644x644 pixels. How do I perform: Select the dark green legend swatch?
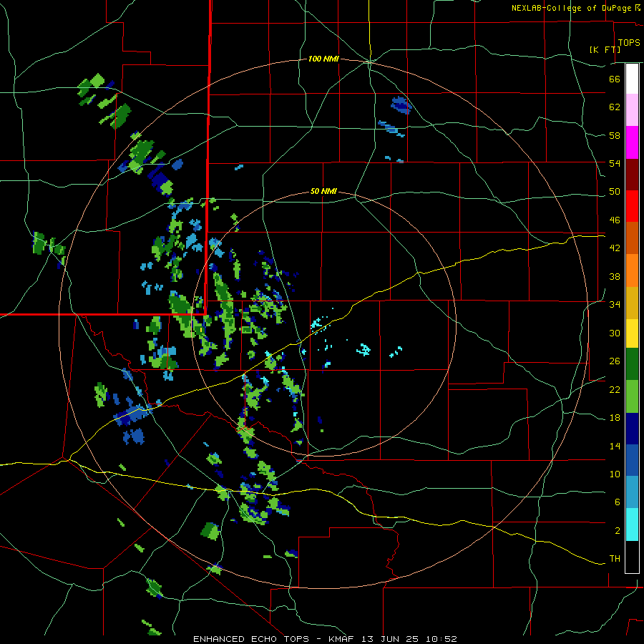pyautogui.click(x=632, y=364)
